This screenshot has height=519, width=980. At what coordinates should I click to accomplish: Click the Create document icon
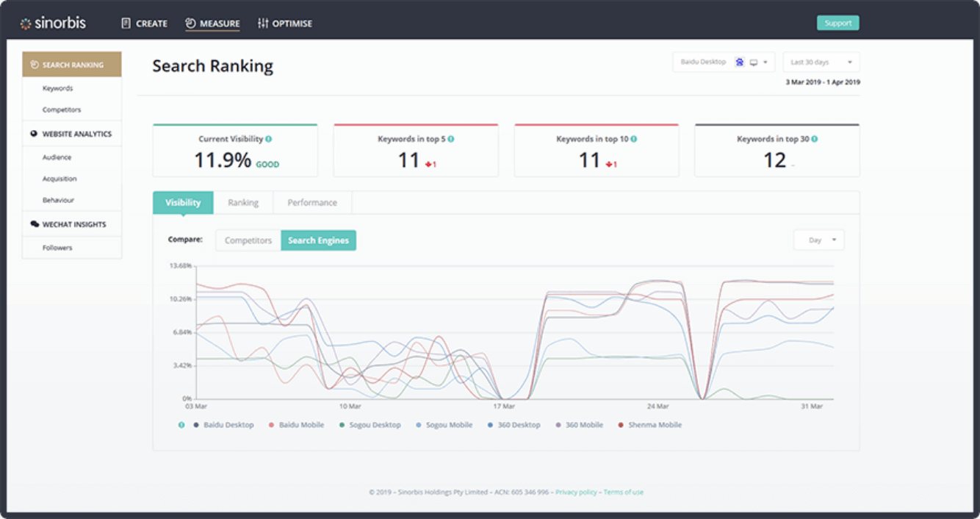[x=126, y=24]
